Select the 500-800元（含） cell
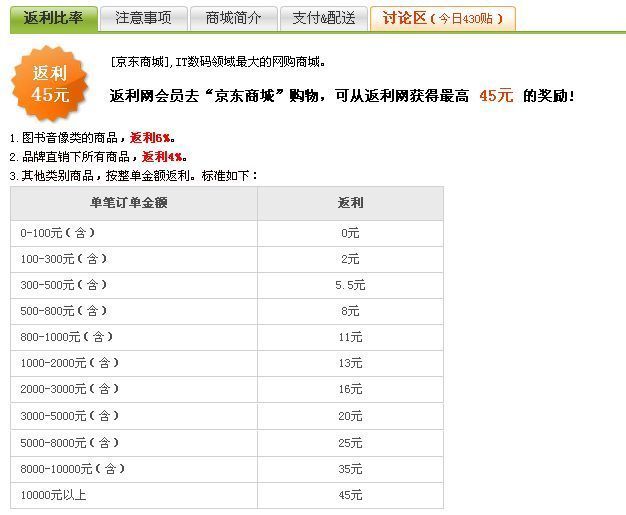 [x=134, y=311]
